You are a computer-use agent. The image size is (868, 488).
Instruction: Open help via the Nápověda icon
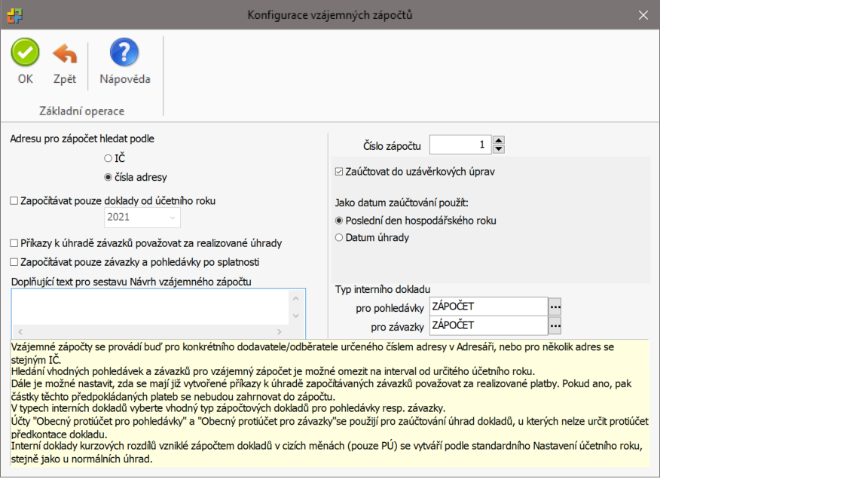(x=124, y=53)
